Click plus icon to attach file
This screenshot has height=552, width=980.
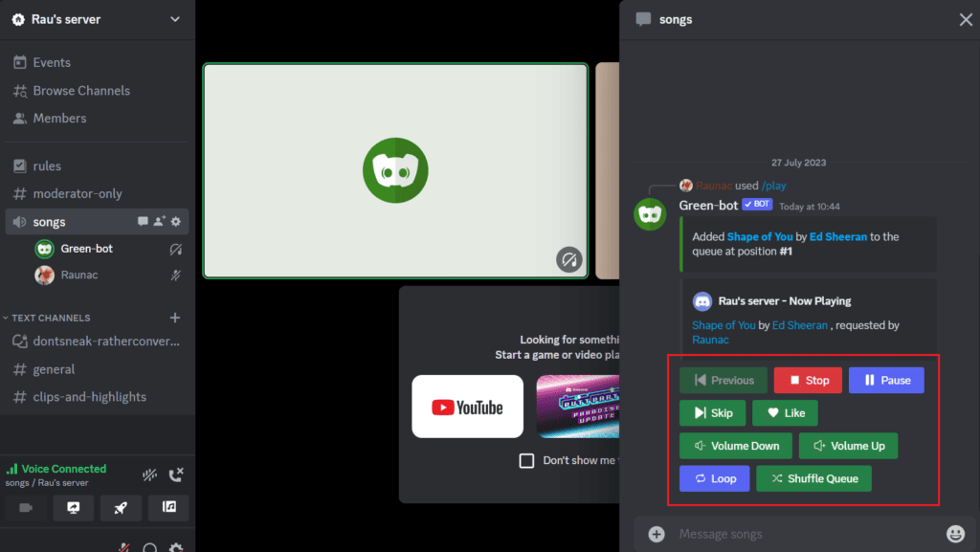click(x=657, y=534)
